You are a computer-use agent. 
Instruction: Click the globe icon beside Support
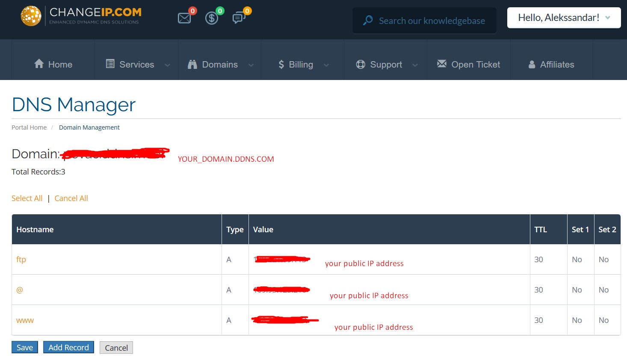pyautogui.click(x=361, y=64)
